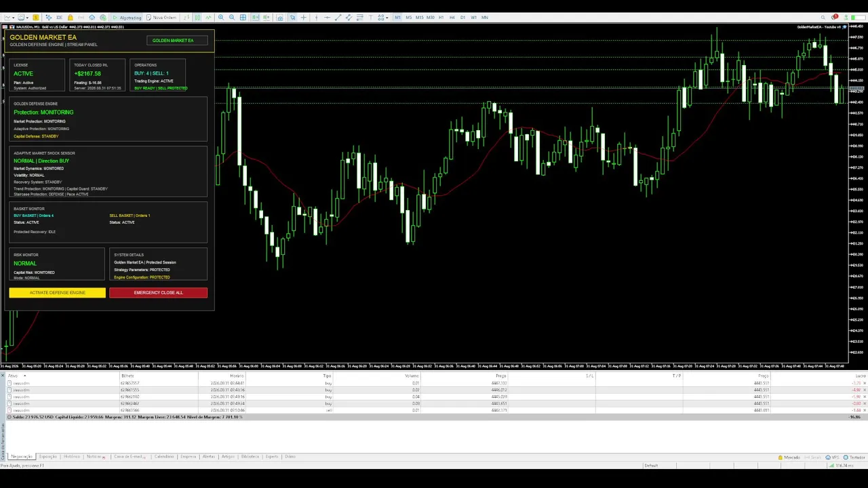Image resolution: width=868 pixels, height=488 pixels.
Task: Open the Notícias tab
Action: [x=95, y=456]
